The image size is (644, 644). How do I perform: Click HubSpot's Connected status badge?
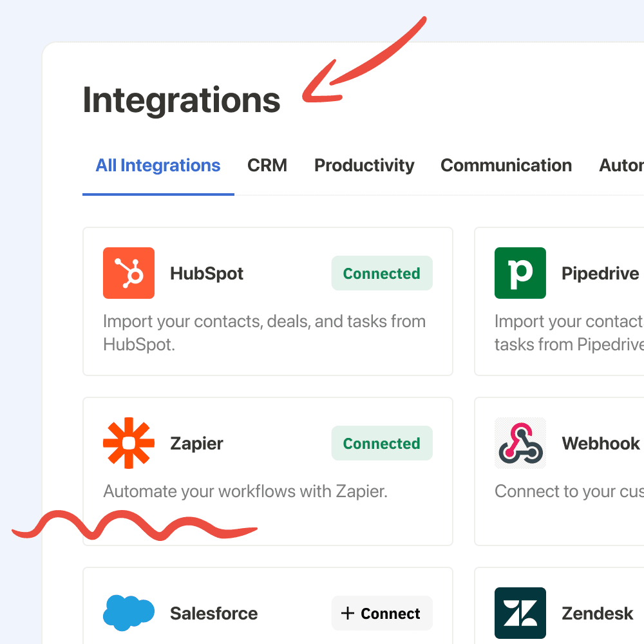pyautogui.click(x=382, y=273)
